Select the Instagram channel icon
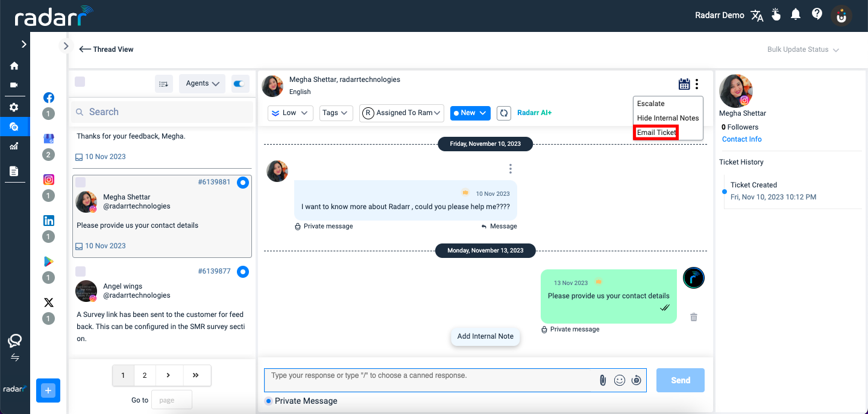 click(x=49, y=180)
